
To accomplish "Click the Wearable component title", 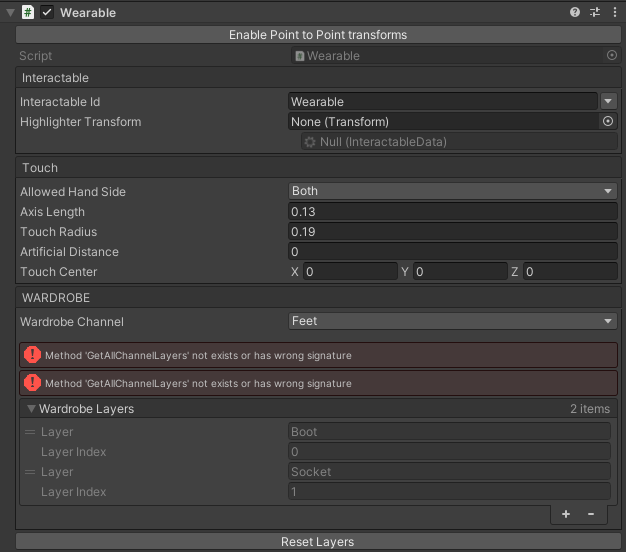I will click(88, 13).
